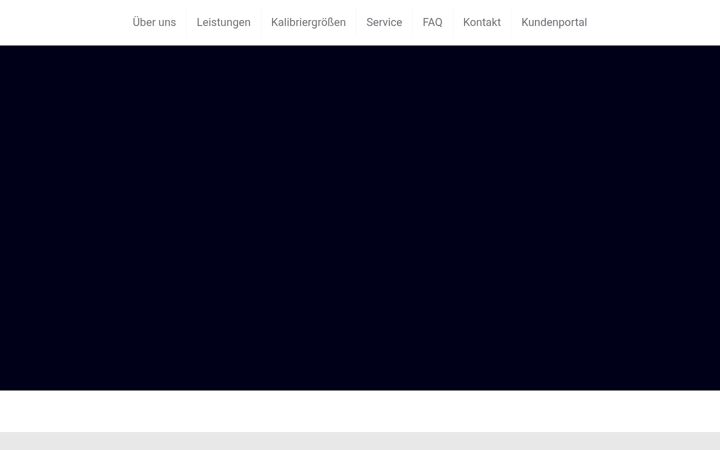Open the Kundenportal link
This screenshot has height=450, width=720.
[x=554, y=22]
